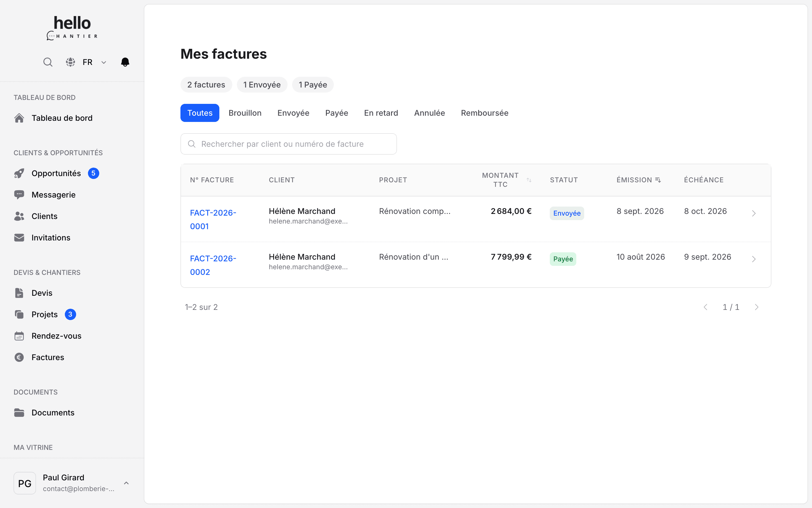
Task: Click the Projets stacked squares icon
Action: 19,314
